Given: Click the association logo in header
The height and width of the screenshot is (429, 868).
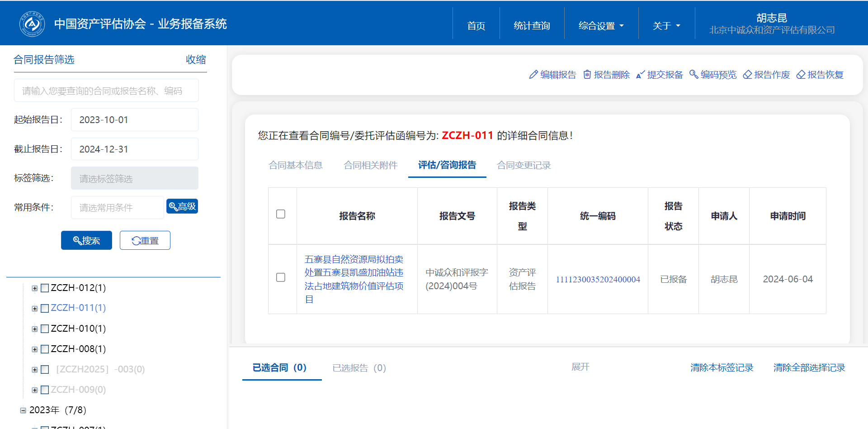Looking at the screenshot, I should click(32, 24).
